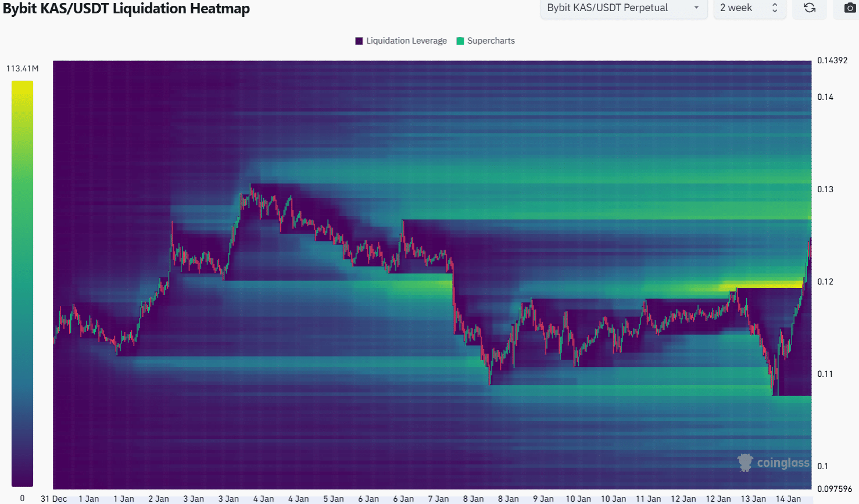This screenshot has height=504, width=859.
Task: Click the Bybit KAS/USDT Liquidation Heatmap title
Action: pyautogui.click(x=126, y=8)
